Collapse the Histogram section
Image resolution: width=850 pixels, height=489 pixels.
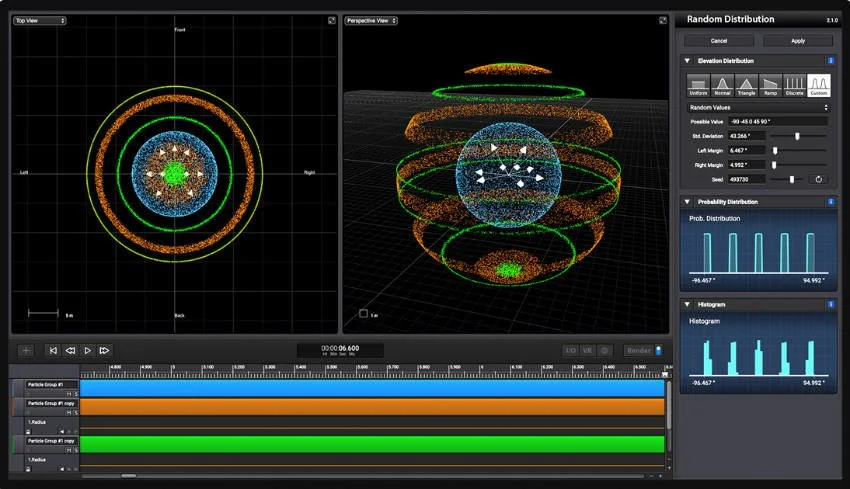pyautogui.click(x=687, y=305)
